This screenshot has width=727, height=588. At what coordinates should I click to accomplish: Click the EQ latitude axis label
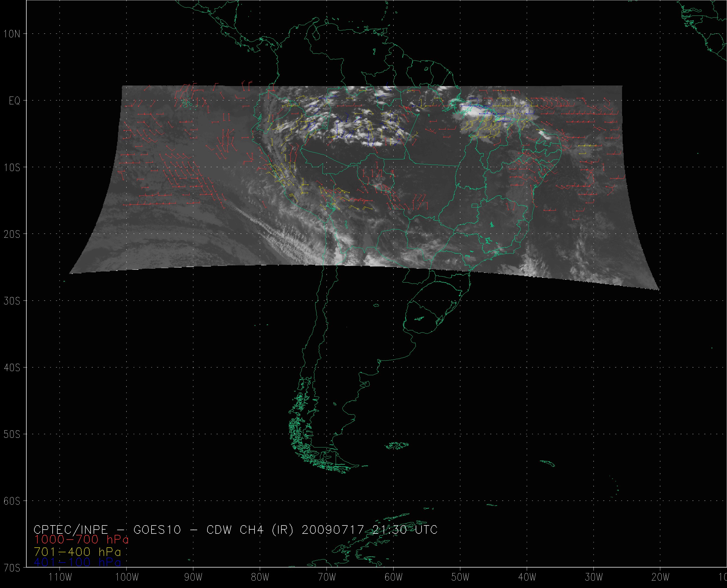[x=14, y=101]
